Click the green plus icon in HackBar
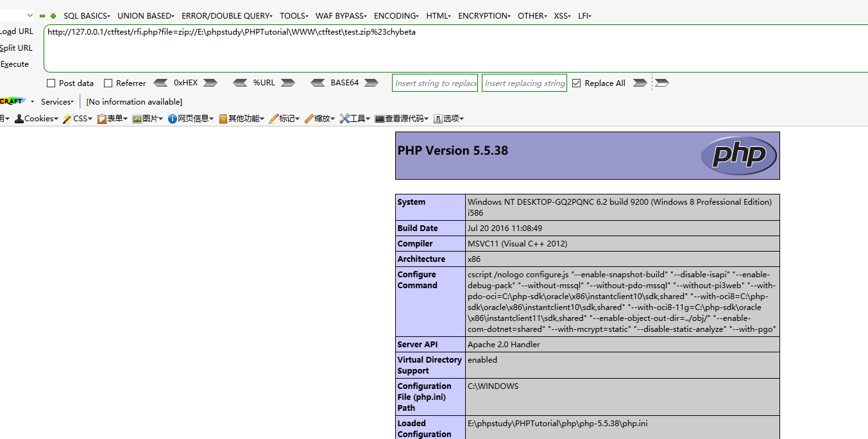This screenshot has height=439, width=868. (53, 16)
